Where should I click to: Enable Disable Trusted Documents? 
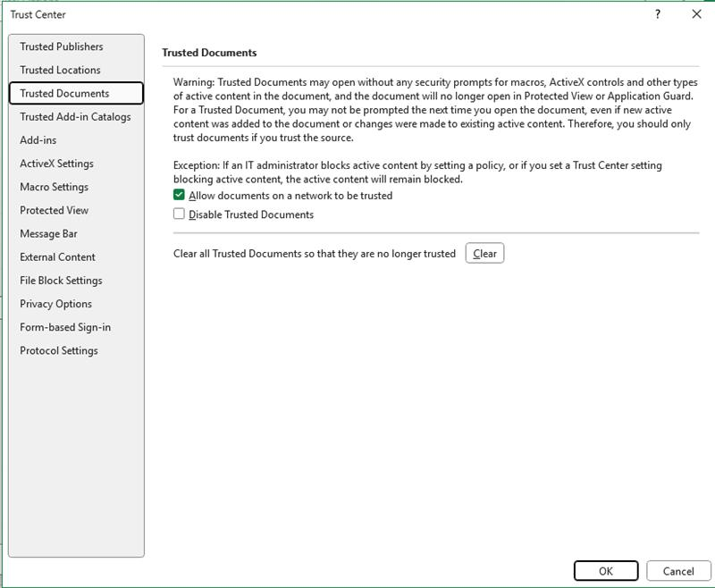[x=178, y=214]
